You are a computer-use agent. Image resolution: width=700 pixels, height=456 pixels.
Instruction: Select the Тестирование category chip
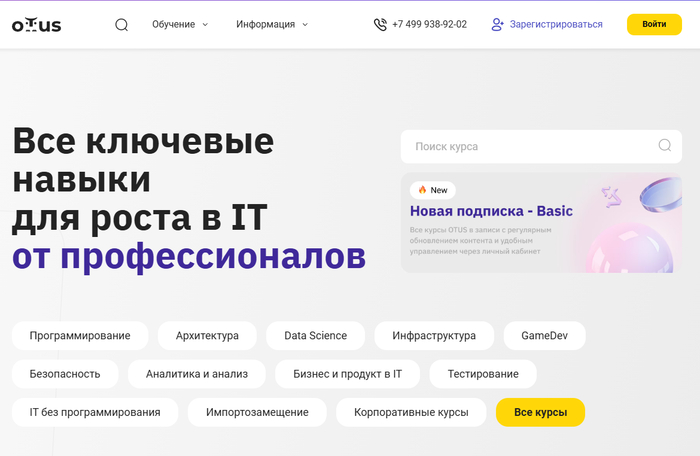pyautogui.click(x=483, y=374)
